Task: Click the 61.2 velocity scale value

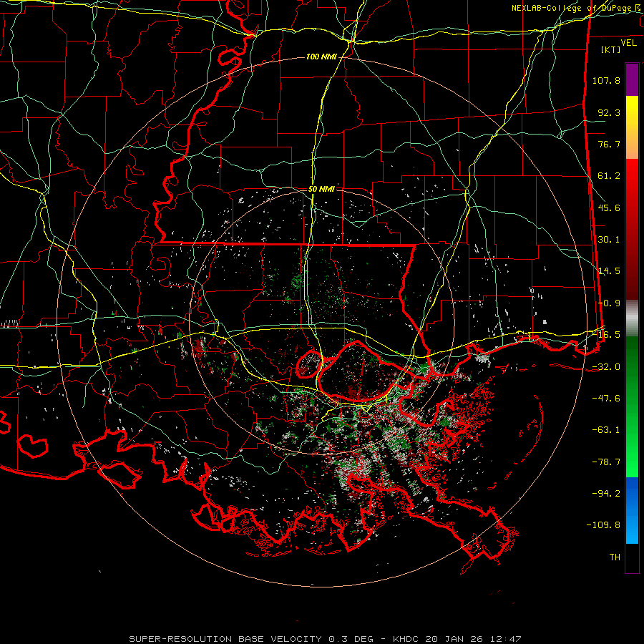Action: click(x=609, y=176)
